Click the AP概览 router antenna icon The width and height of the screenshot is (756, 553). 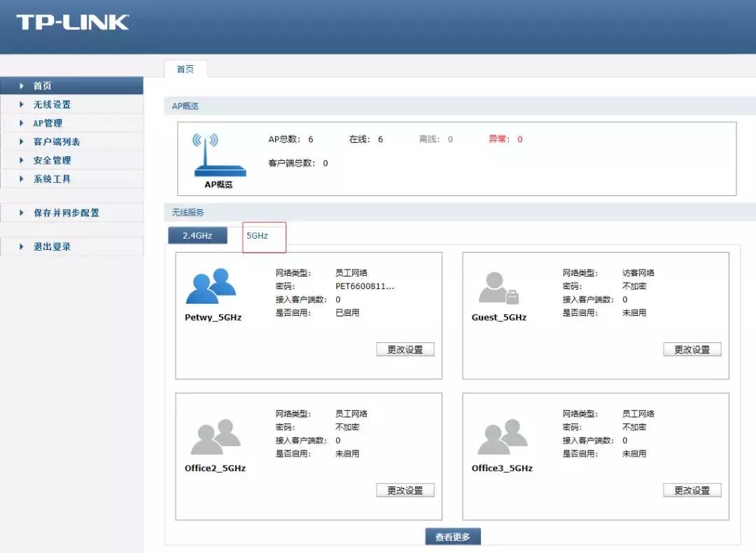(x=220, y=154)
